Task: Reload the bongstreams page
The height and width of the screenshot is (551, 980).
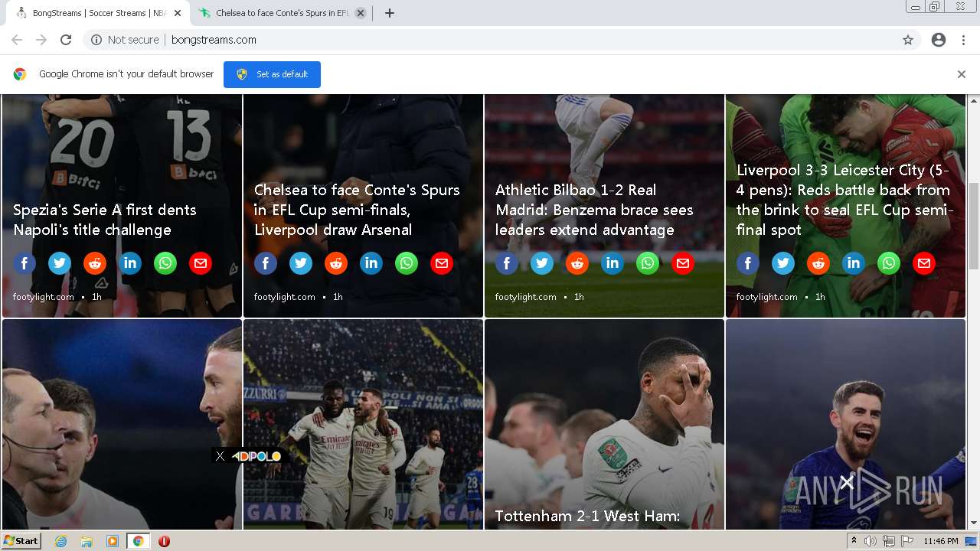Action: pos(66,40)
